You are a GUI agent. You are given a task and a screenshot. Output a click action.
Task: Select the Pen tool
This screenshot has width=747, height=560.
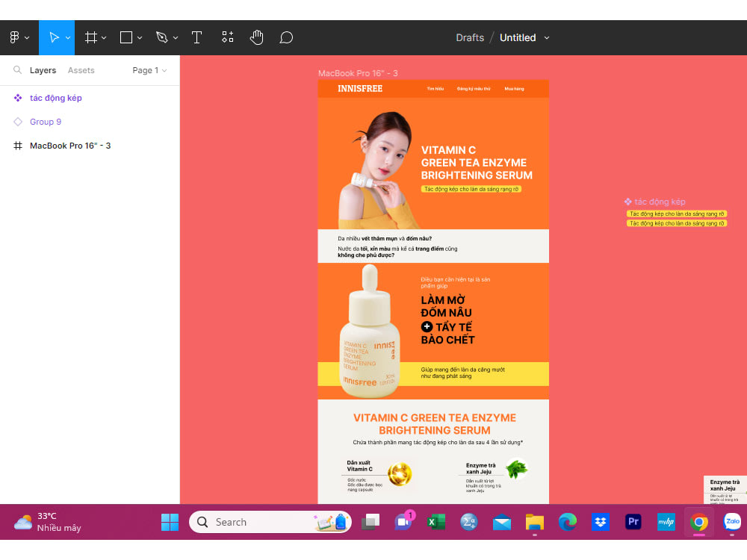[x=161, y=37]
